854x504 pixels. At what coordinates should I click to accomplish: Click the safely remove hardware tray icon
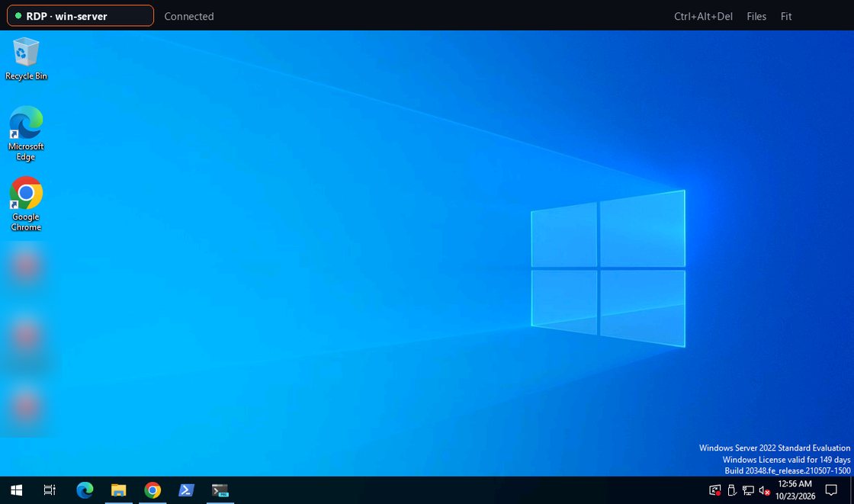732,490
